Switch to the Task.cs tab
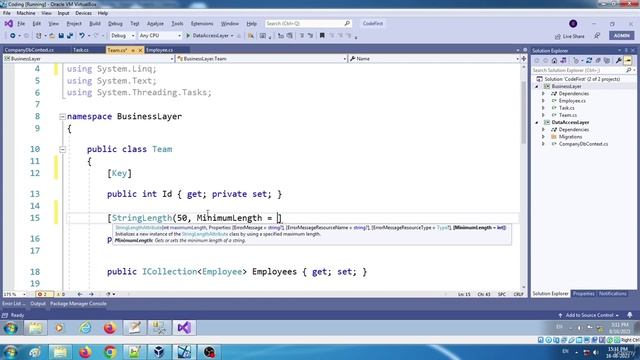Image resolution: width=640 pixels, height=360 pixels. click(81, 50)
